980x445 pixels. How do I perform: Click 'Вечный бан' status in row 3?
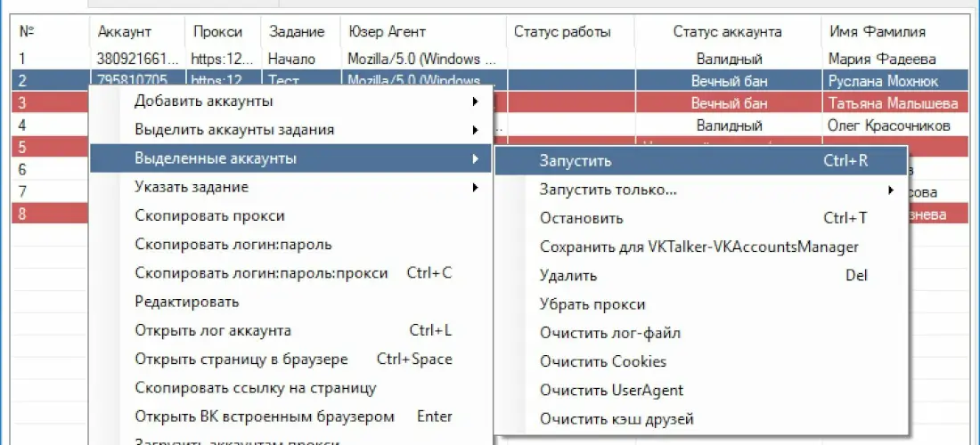[x=730, y=103]
